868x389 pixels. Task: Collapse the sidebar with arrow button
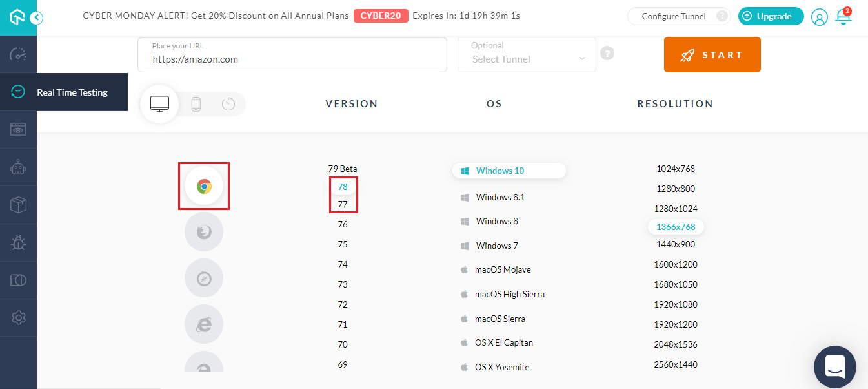36,17
